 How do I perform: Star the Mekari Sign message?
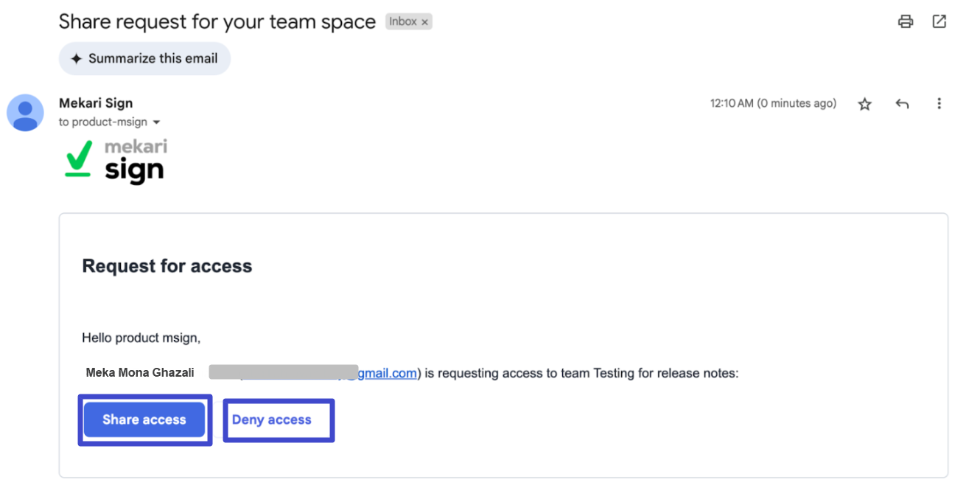point(865,104)
